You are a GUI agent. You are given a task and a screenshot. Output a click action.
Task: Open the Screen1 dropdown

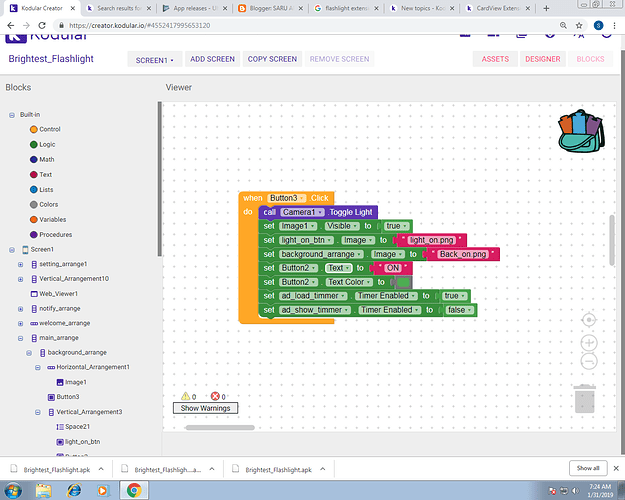point(154,59)
